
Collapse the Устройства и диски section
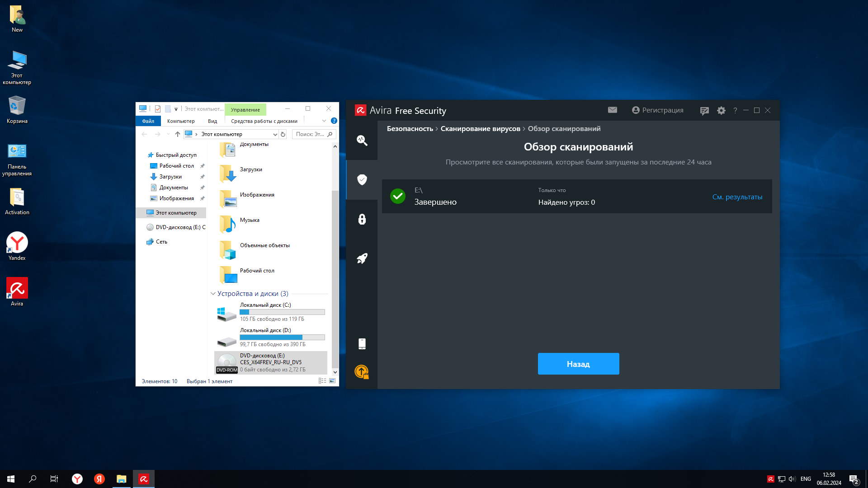(x=213, y=294)
